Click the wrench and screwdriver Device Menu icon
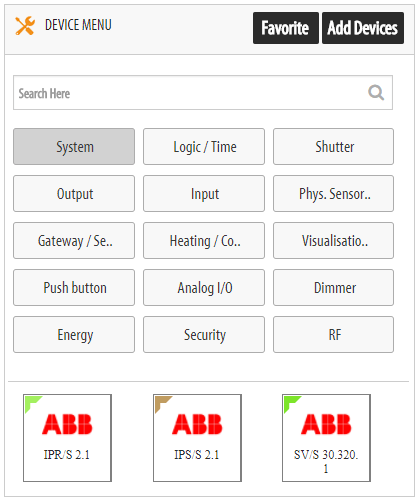Viewport: 420px width, 502px height. tap(25, 26)
